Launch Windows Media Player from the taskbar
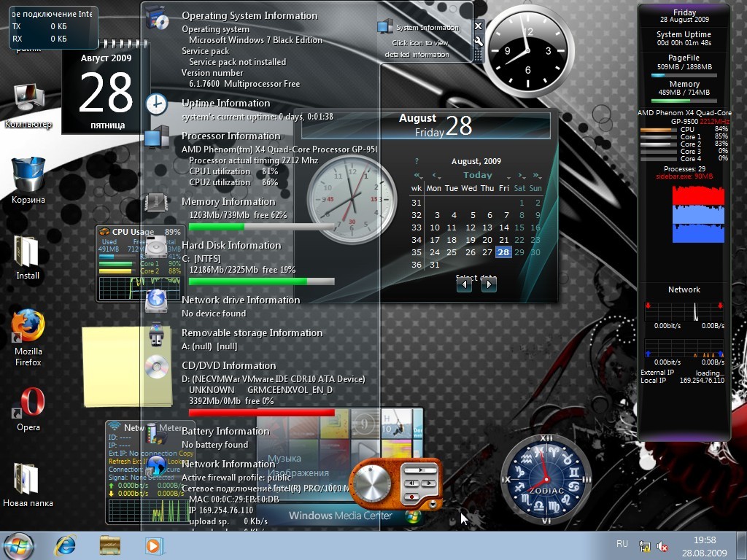 (154, 545)
